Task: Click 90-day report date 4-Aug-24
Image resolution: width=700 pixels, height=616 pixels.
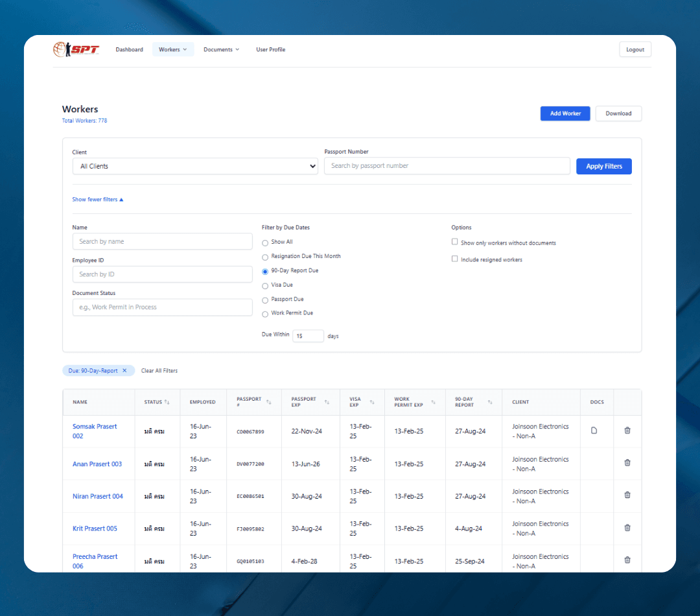Action: (469, 528)
